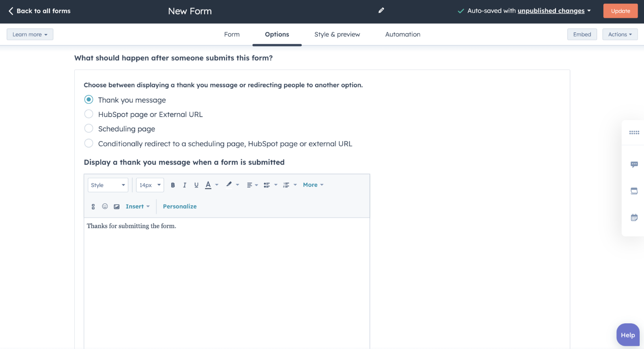Viewport: 644px width, 349px height.
Task: Insert a link using the link icon
Action: [93, 206]
